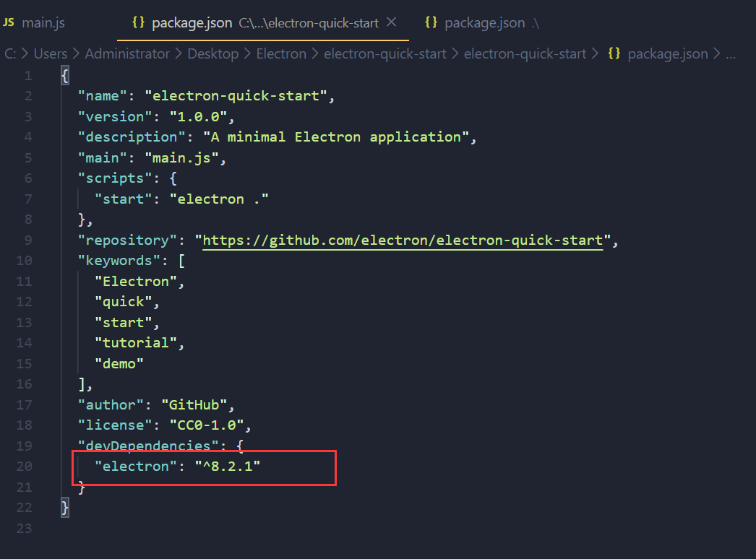Image resolution: width=756 pixels, height=559 pixels.
Task: Open the Electron breadcrumb segment
Action: [281, 53]
